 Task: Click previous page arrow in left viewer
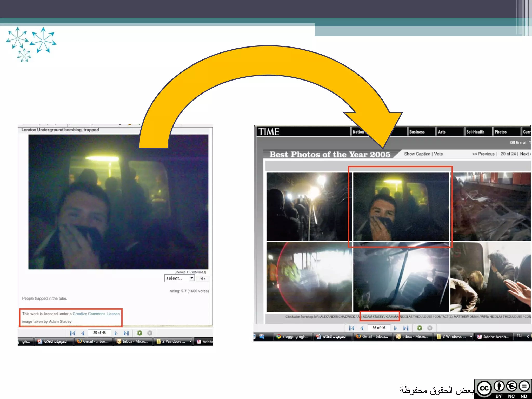(83, 333)
